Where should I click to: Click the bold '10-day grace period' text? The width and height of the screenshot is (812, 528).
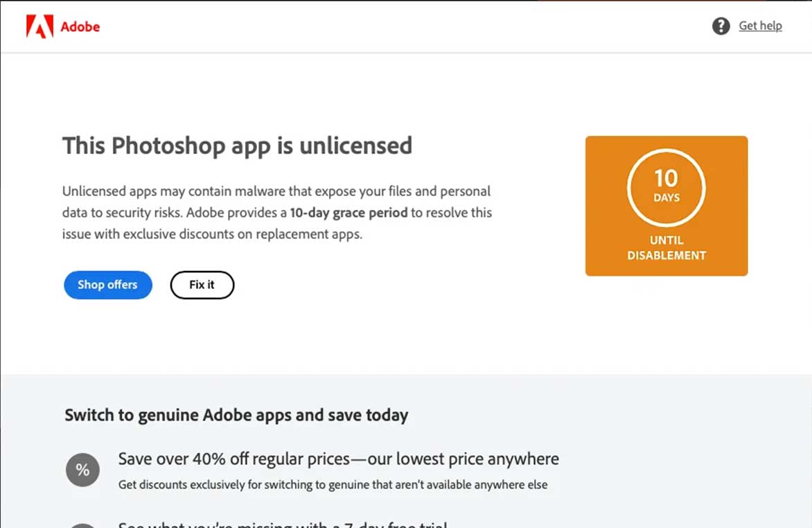(x=348, y=213)
